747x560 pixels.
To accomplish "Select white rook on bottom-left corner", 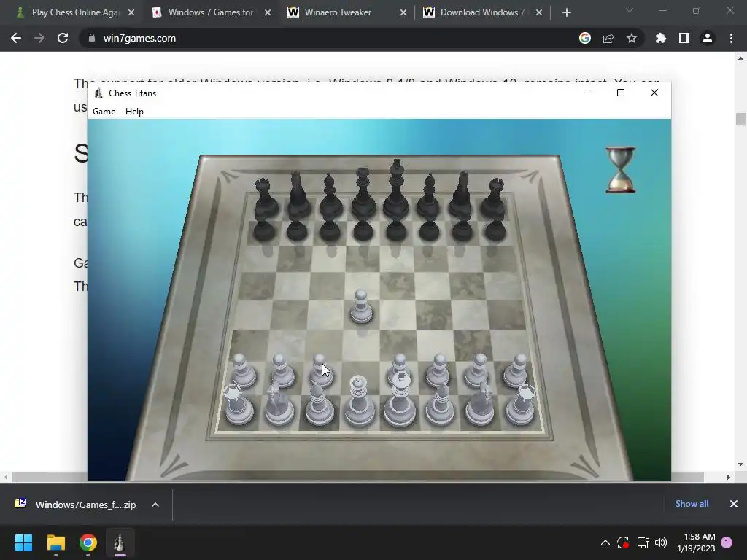I will click(239, 405).
